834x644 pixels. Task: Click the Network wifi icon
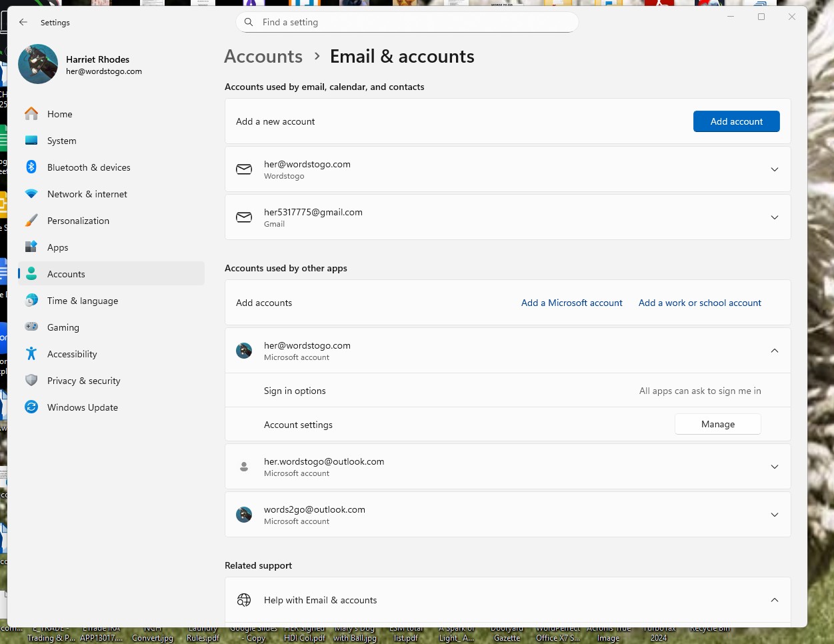[x=31, y=194]
